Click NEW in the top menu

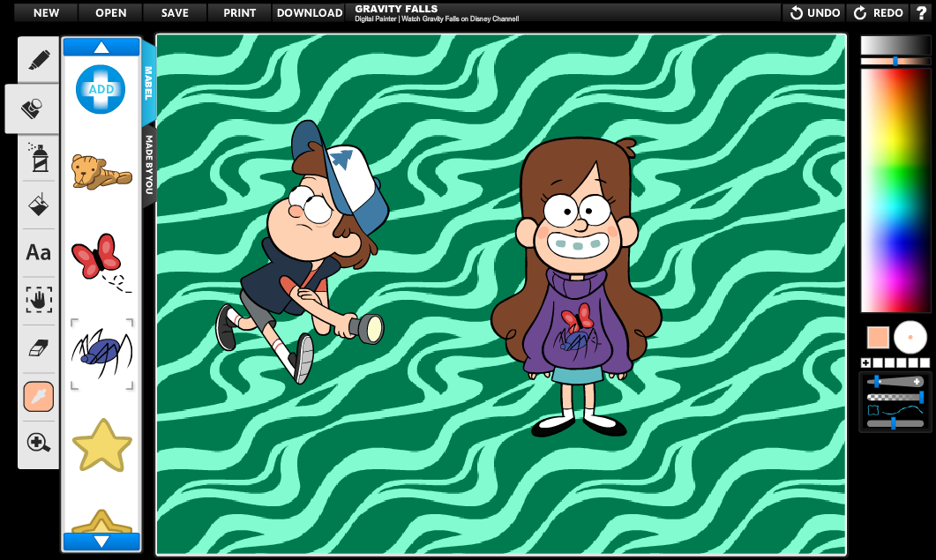(x=46, y=12)
